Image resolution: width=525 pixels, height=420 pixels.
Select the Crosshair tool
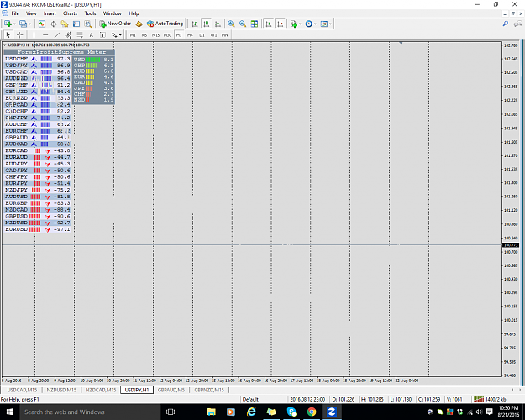click(x=20, y=34)
